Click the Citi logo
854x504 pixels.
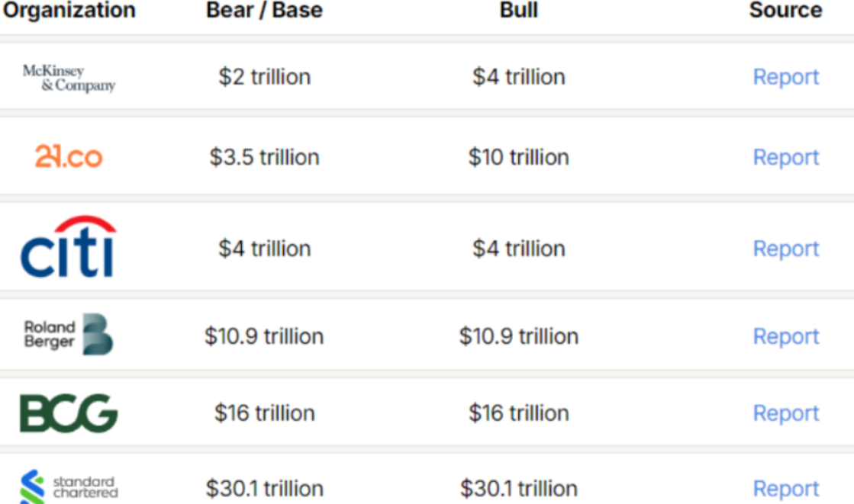(x=69, y=247)
